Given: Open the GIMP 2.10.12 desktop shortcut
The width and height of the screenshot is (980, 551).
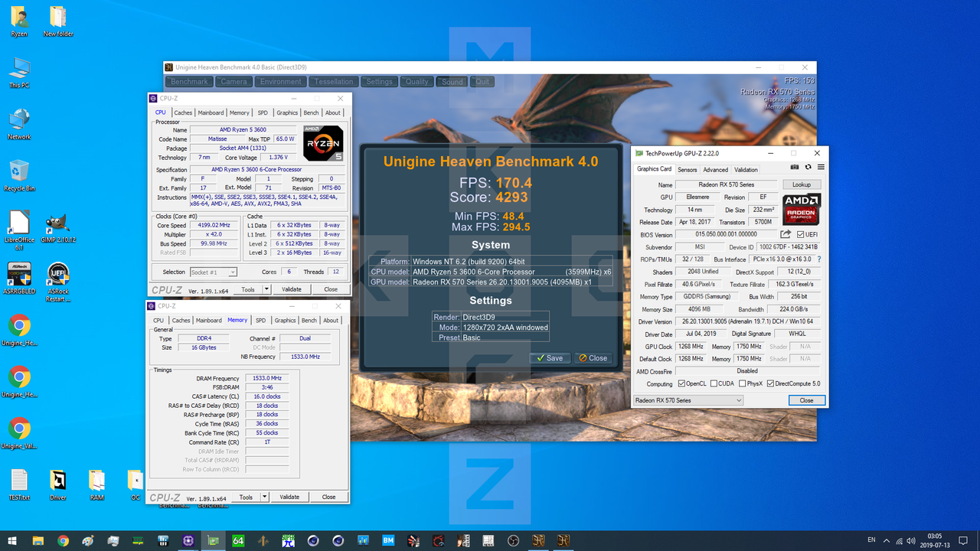Looking at the screenshot, I should click(x=58, y=227).
